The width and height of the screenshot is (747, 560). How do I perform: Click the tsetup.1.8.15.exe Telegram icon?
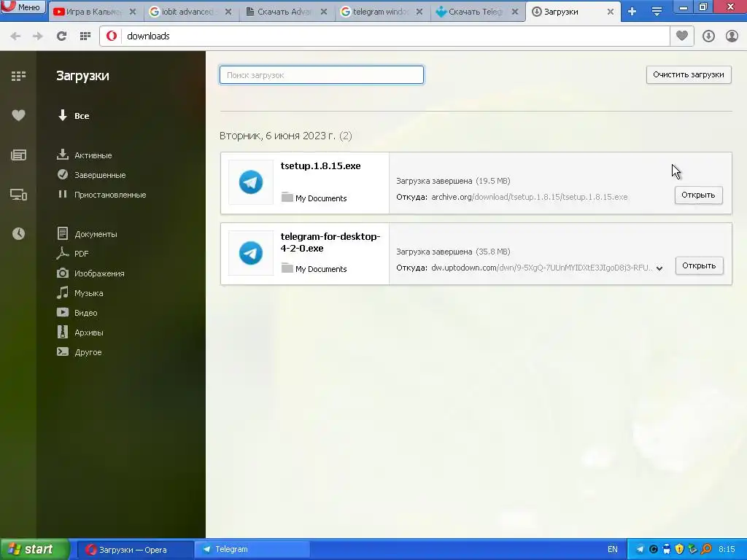pyautogui.click(x=251, y=182)
